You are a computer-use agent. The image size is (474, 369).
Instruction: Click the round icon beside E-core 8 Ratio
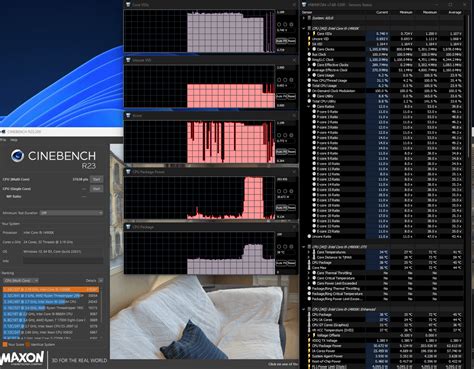tap(314, 153)
